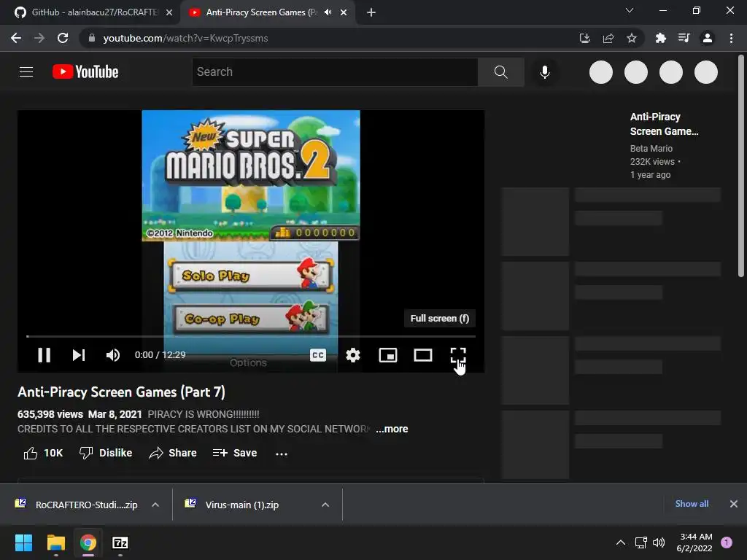Skip to the next video
The image size is (747, 560).
point(79,355)
